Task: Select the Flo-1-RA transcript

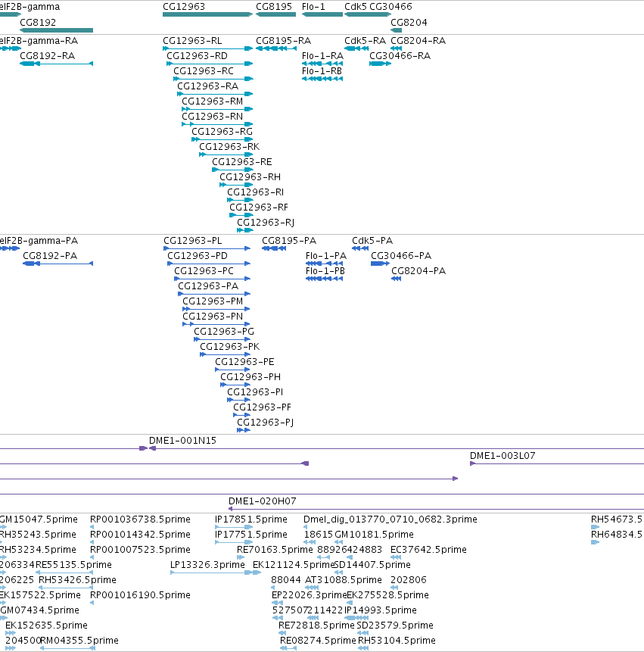Action: pyautogui.click(x=322, y=64)
